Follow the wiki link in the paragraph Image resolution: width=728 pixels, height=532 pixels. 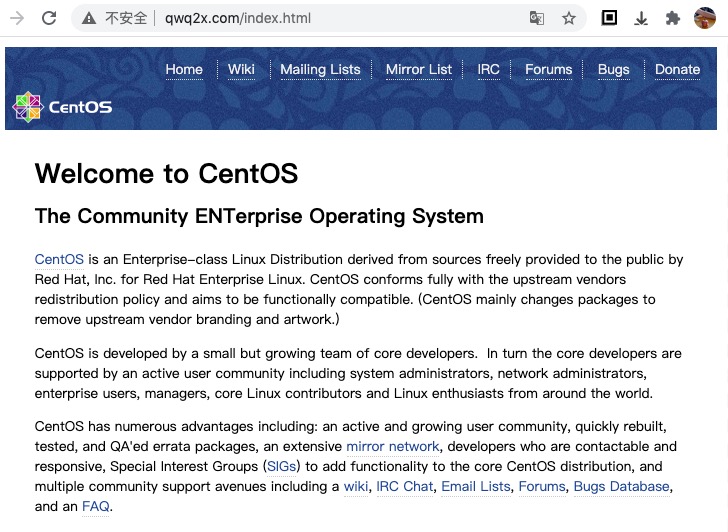click(356, 486)
